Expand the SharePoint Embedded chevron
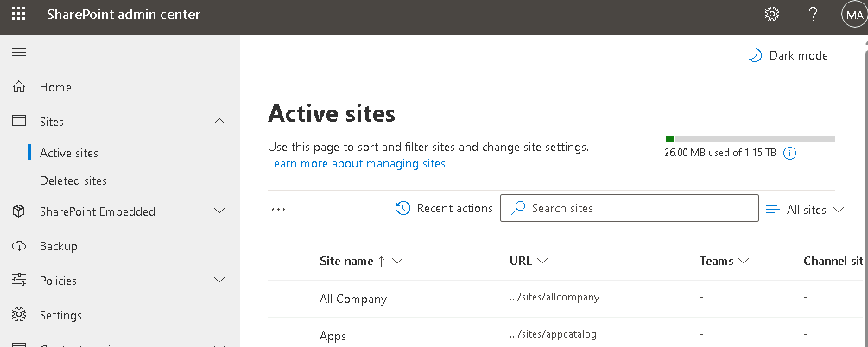 tap(219, 211)
